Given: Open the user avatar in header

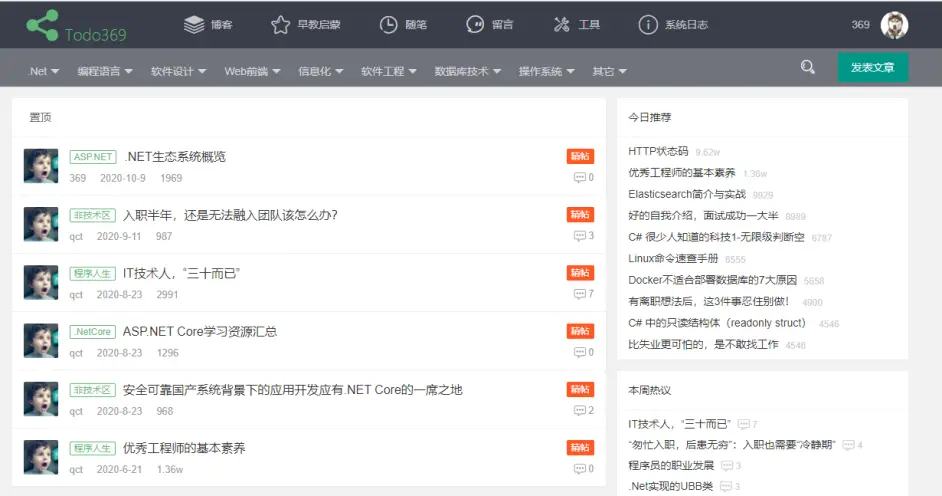Looking at the screenshot, I should [894, 25].
